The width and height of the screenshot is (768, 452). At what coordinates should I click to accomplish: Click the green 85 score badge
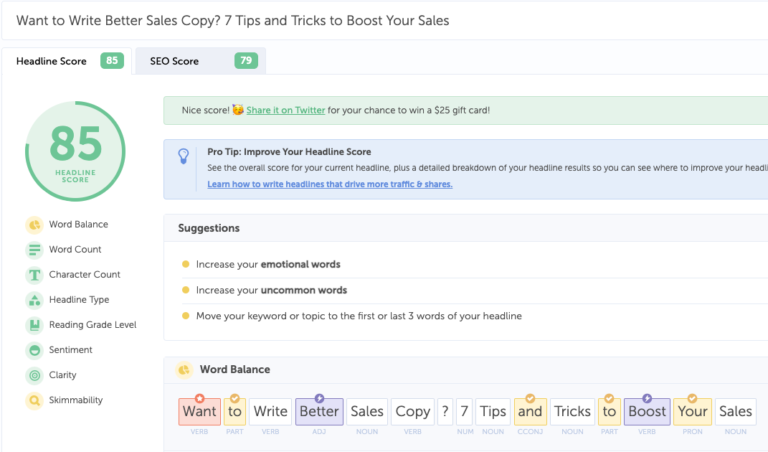[112, 61]
